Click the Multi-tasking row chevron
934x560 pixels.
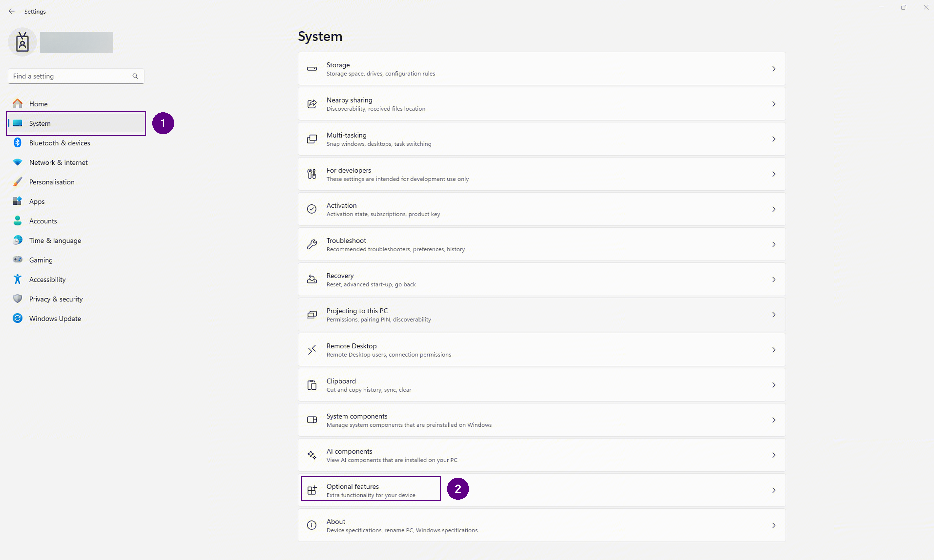774,139
